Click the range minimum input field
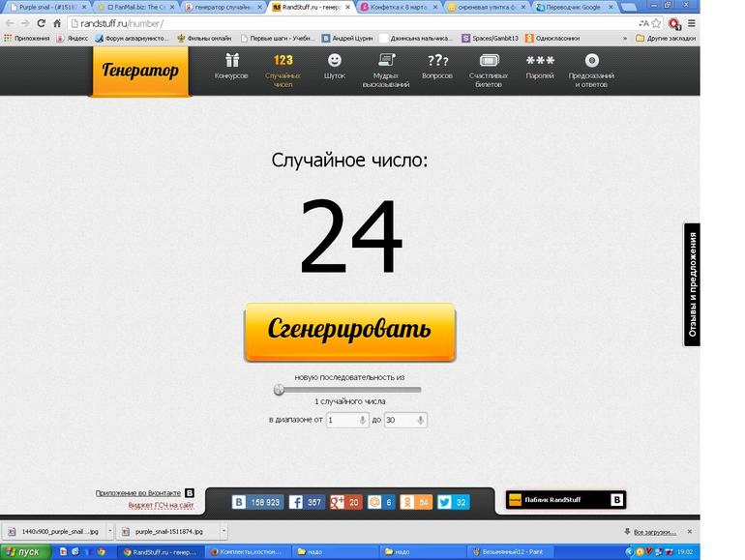Screen dimensions: 745x560 [343, 421]
